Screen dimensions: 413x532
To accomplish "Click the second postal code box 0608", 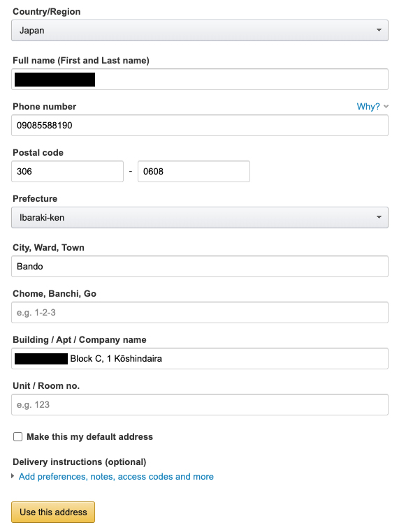I will pyautogui.click(x=194, y=171).
